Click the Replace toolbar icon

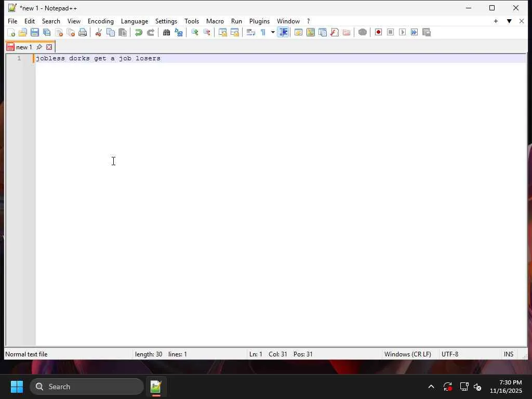click(179, 32)
